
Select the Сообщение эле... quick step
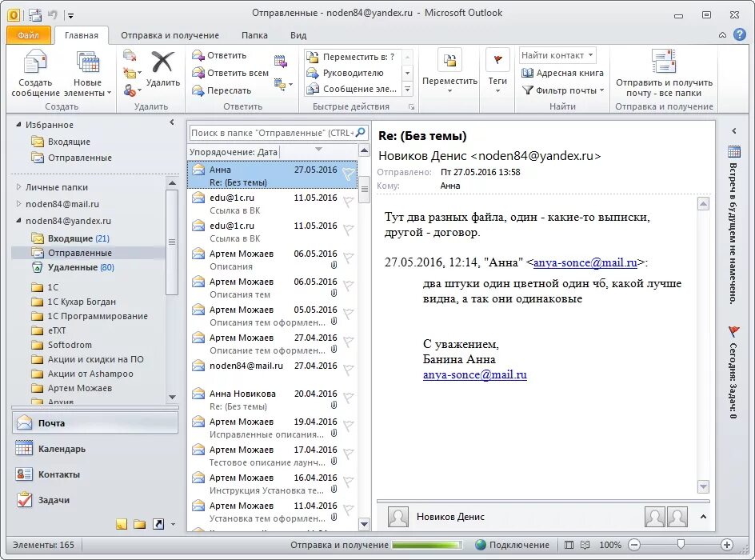(352, 89)
